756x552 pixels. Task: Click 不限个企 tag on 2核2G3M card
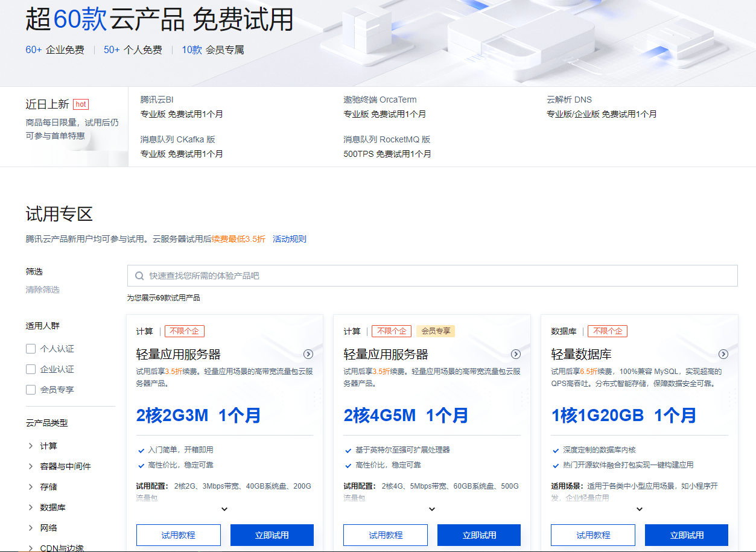point(185,331)
